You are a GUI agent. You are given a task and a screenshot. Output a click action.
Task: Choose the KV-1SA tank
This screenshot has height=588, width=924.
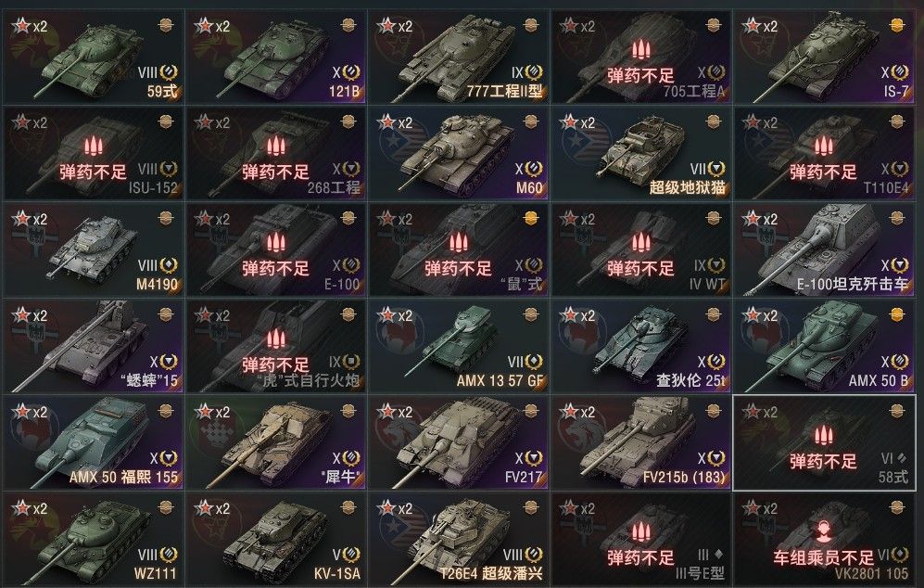276,539
